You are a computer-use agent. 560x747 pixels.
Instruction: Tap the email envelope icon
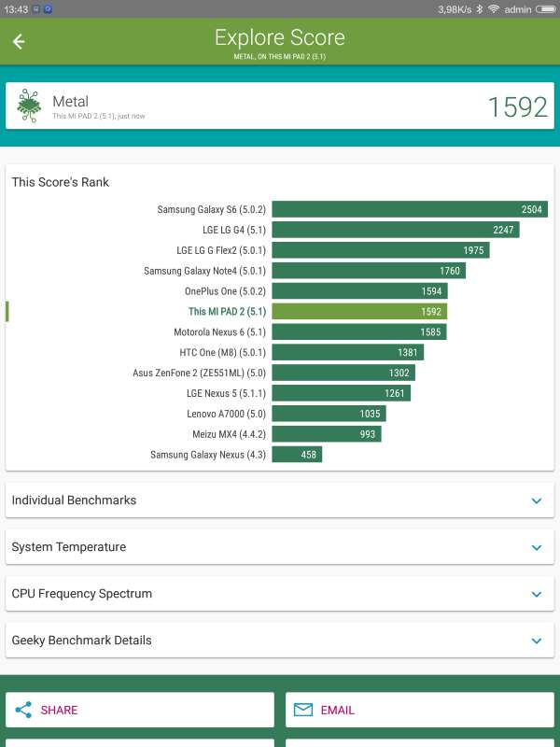(302, 710)
